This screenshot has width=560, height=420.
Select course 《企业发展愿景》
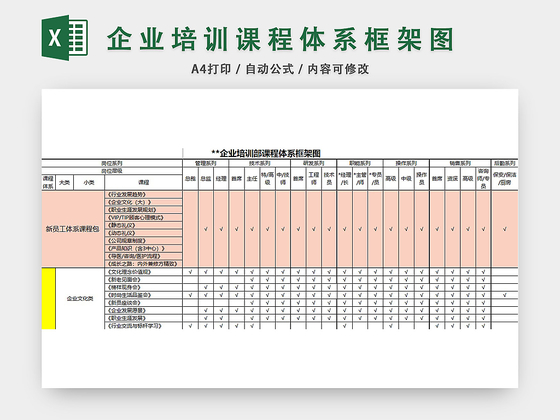[x=144, y=310]
